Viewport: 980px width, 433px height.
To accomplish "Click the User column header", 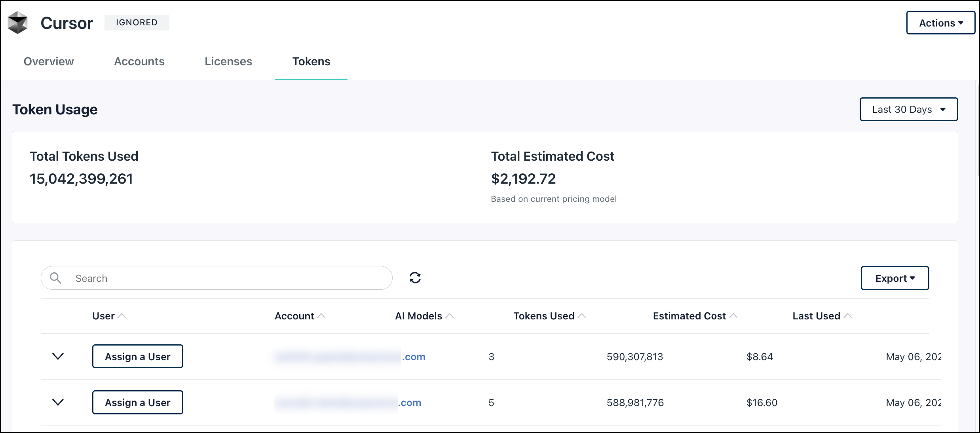I will pyautogui.click(x=103, y=316).
